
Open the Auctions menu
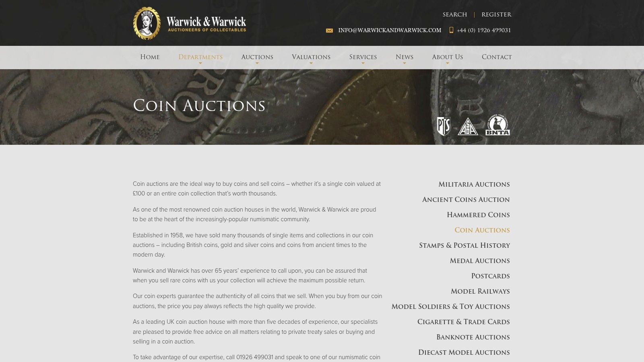tap(257, 57)
